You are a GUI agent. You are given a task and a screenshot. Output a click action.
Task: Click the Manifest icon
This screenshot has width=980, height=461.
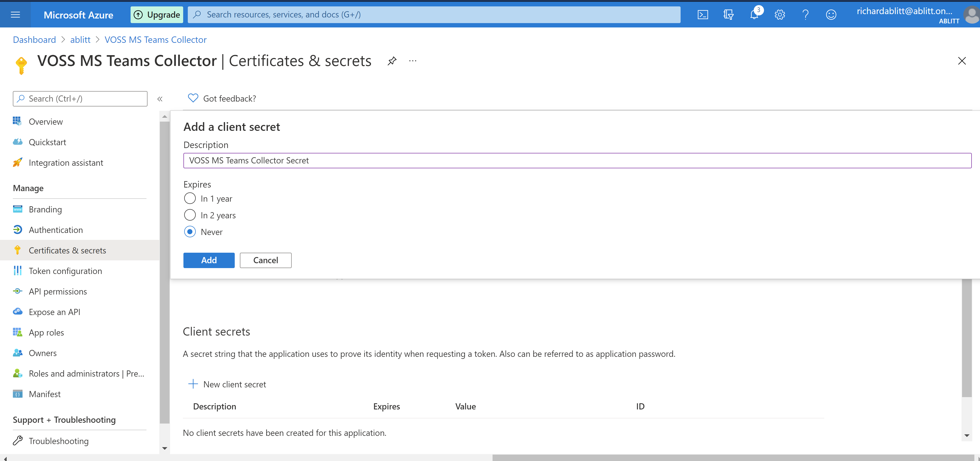point(17,394)
